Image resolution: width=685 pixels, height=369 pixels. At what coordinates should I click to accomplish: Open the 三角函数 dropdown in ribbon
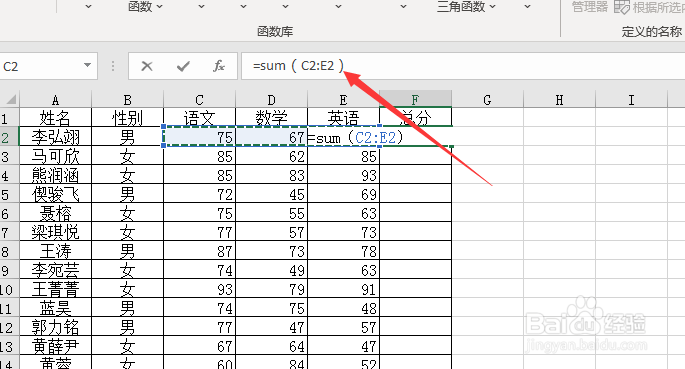point(467,7)
